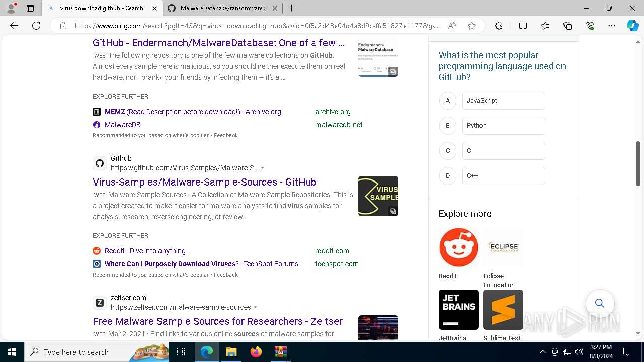The width and height of the screenshot is (644, 362).
Task: Toggle the Split screen icon
Action: 523,26
